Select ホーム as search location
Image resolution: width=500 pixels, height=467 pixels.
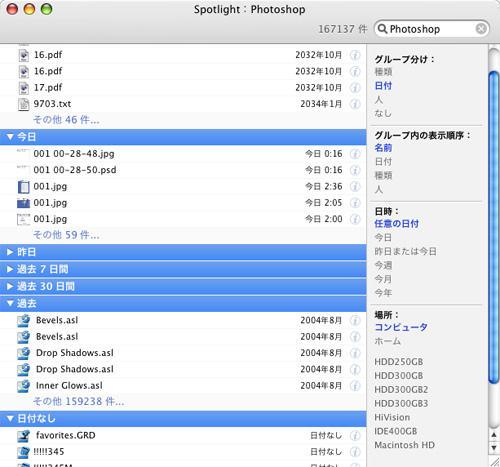point(388,341)
